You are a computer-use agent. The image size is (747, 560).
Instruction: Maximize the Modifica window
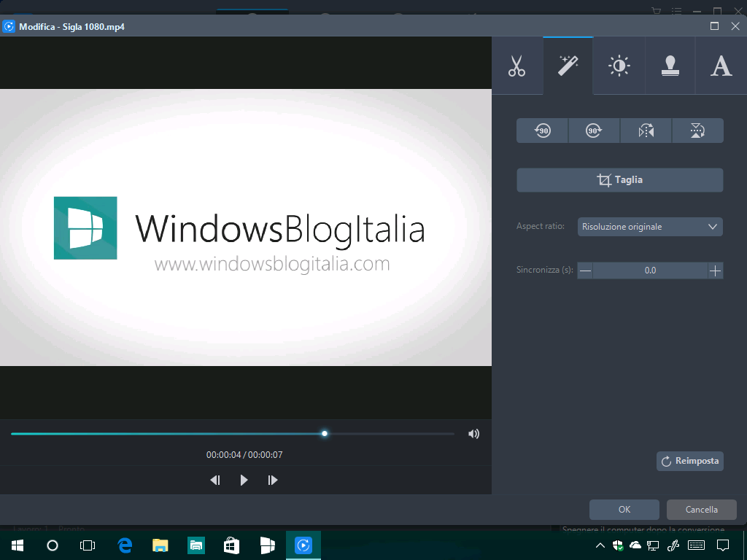click(x=714, y=26)
